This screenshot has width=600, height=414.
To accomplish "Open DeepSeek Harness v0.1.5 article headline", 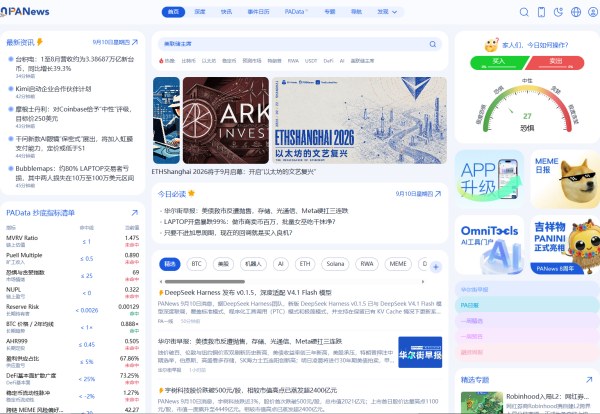I will (x=248, y=293).
